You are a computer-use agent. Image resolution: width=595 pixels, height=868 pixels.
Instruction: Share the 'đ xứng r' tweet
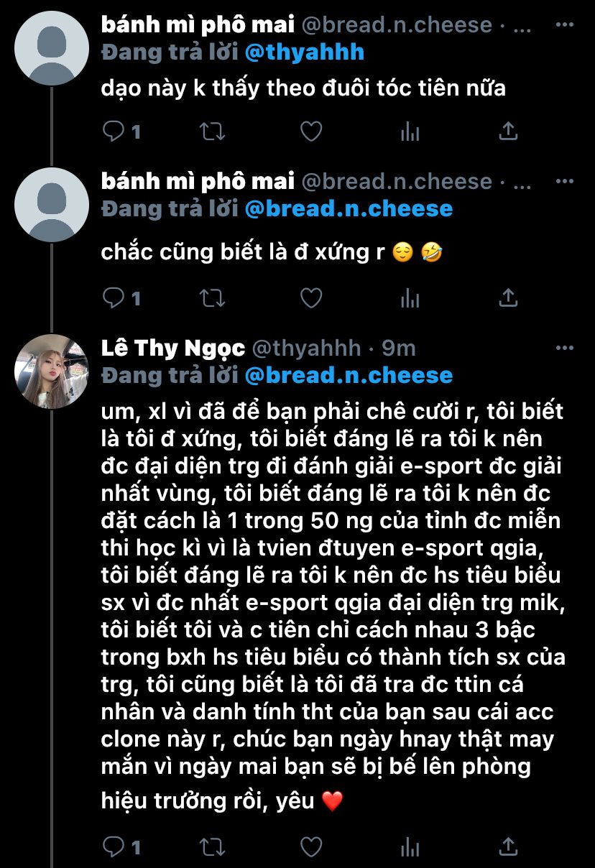click(508, 297)
